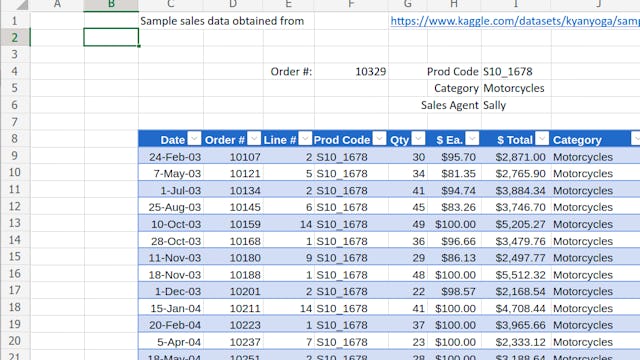Image resolution: width=640 pixels, height=360 pixels.
Task: Click 'Sample sales data obtained from' text
Action: click(x=222, y=21)
